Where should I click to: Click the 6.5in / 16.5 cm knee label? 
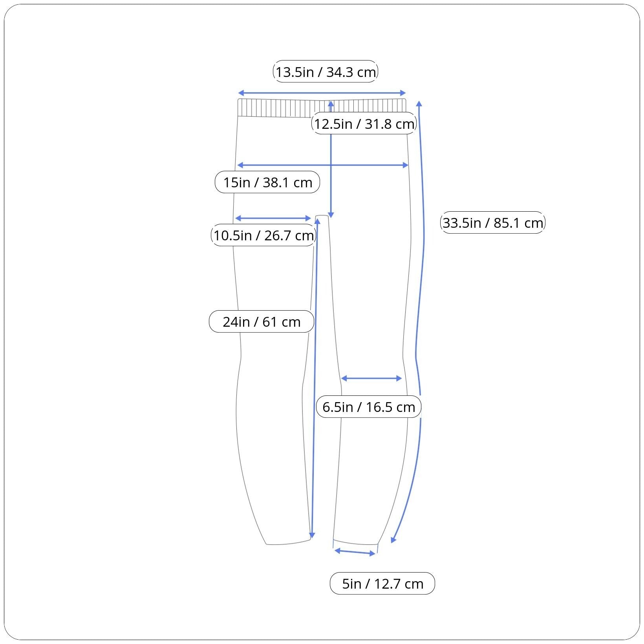pos(369,407)
